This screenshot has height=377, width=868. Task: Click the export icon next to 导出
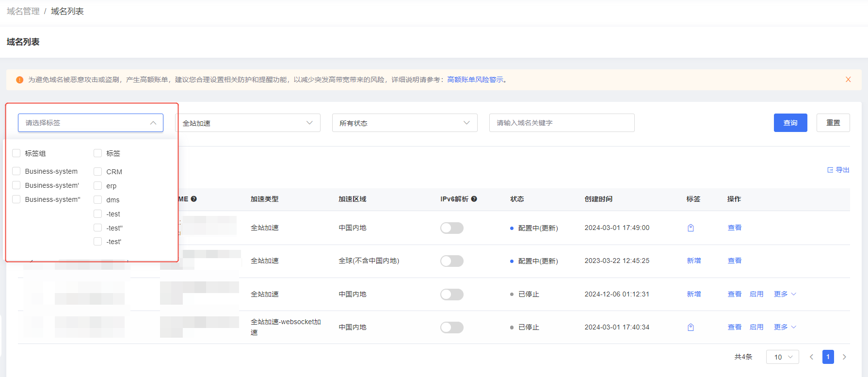coord(830,170)
